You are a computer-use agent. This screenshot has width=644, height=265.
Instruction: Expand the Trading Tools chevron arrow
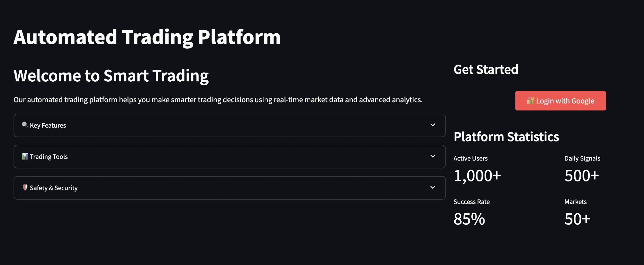tap(433, 156)
